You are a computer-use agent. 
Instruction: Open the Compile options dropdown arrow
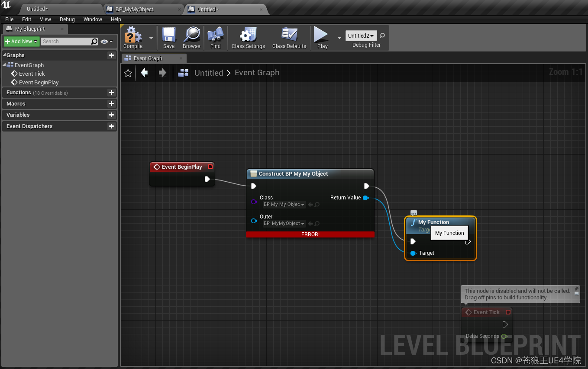[151, 38]
